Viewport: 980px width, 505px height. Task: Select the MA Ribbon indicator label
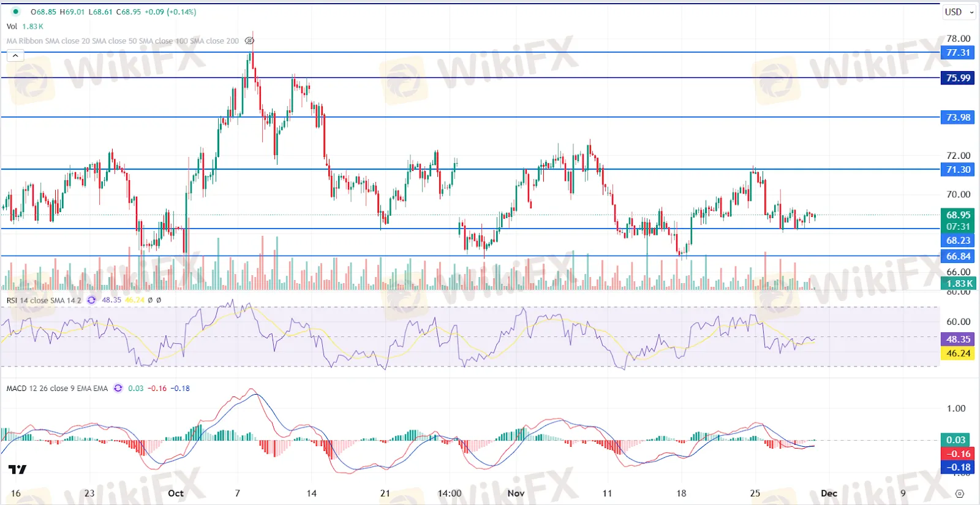pyautogui.click(x=123, y=41)
